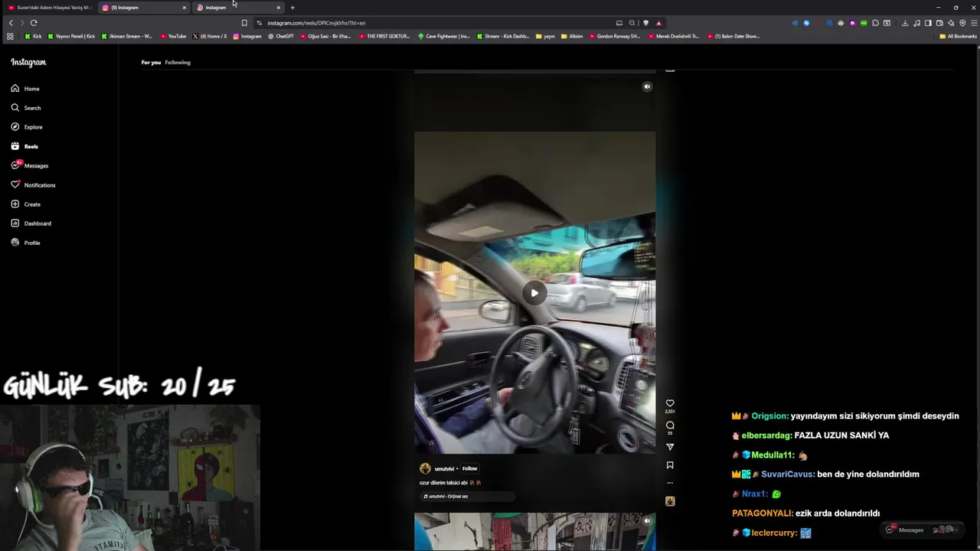
Task: Open Profile in sidebar
Action: (x=25, y=243)
